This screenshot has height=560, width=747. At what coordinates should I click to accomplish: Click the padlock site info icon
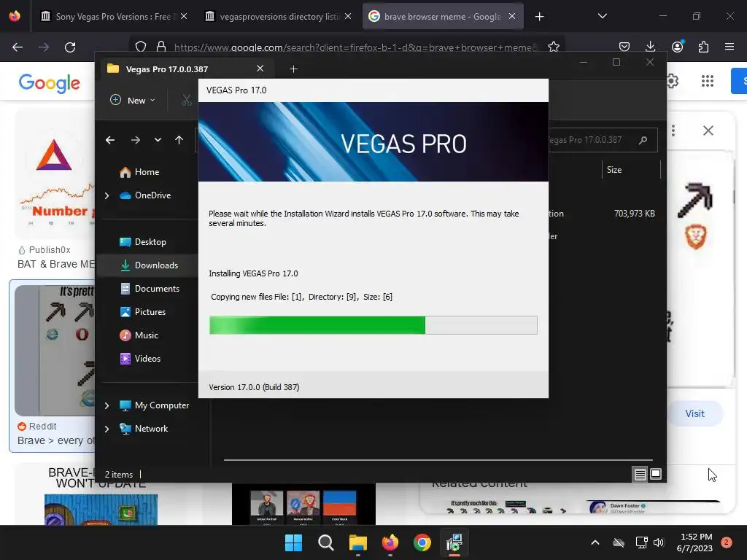pyautogui.click(x=161, y=47)
